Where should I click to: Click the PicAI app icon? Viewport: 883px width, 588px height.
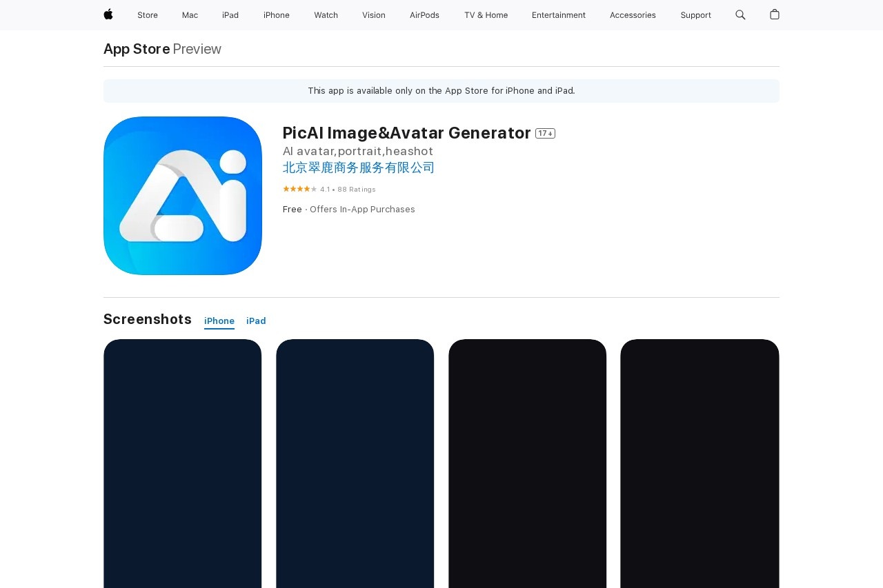183,196
